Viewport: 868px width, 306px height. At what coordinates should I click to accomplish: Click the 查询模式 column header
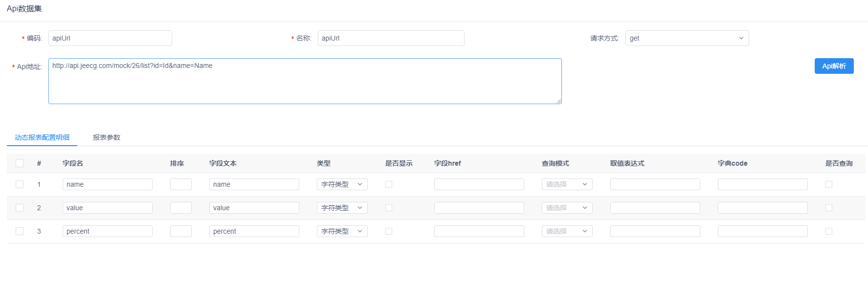pos(556,163)
